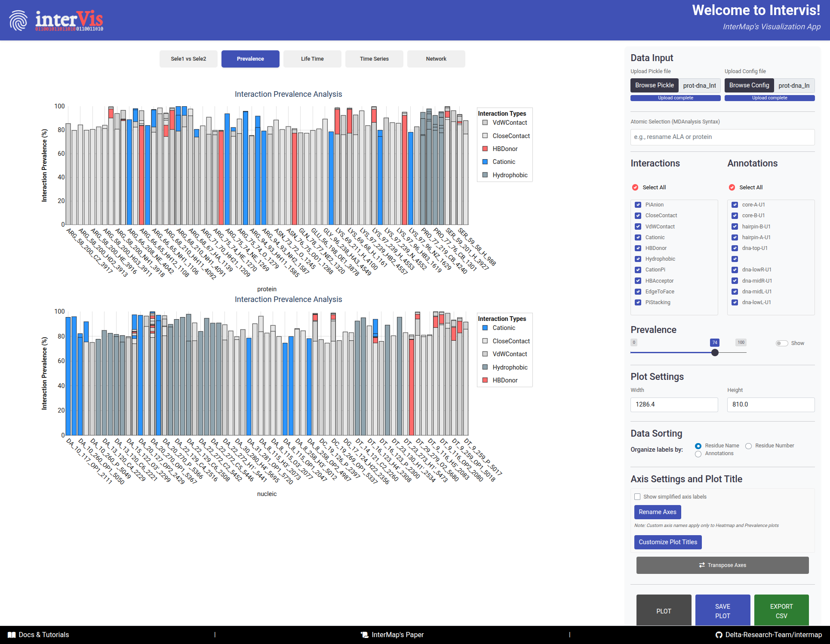The image size is (830, 644).
Task: Click the Docs & Tutorials book icon
Action: coord(12,635)
